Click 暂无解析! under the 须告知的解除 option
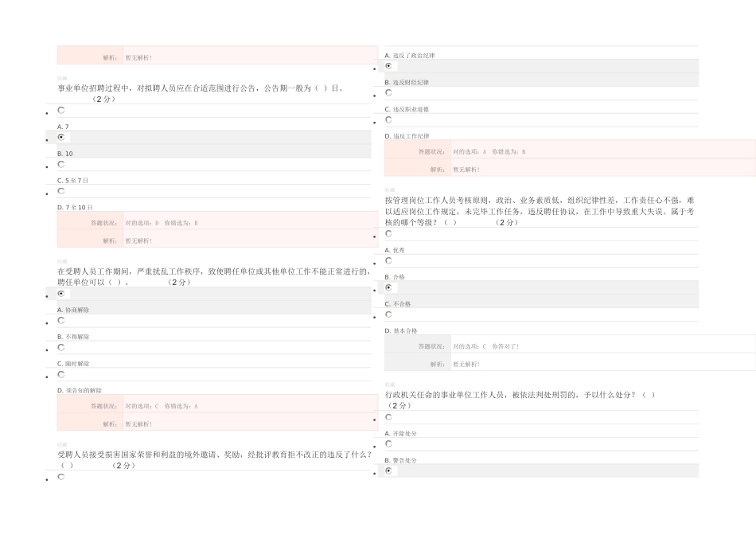Screen dimensions: 756x535 point(138,424)
